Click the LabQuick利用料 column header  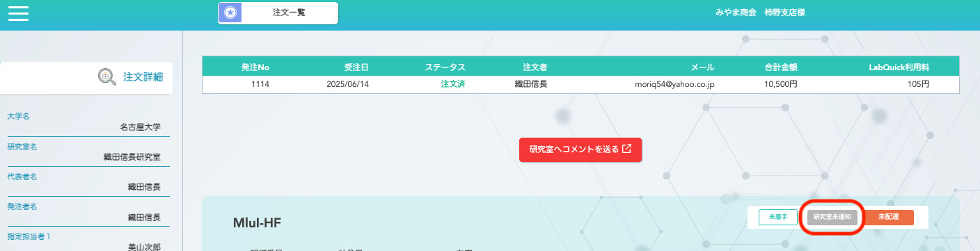click(x=899, y=67)
